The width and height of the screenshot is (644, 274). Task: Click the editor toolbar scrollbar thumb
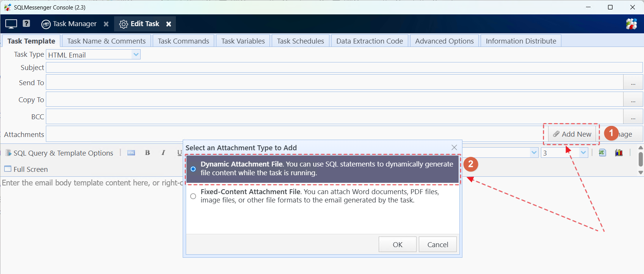641,159
